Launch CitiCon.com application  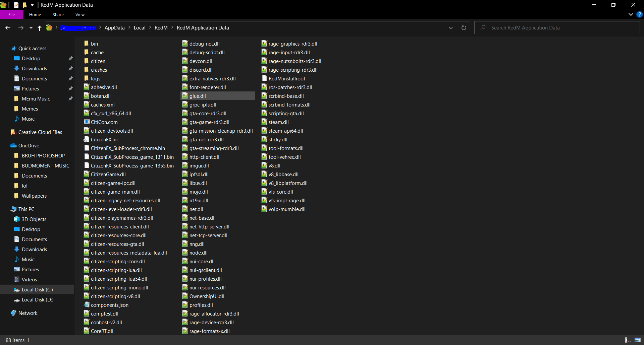(104, 122)
